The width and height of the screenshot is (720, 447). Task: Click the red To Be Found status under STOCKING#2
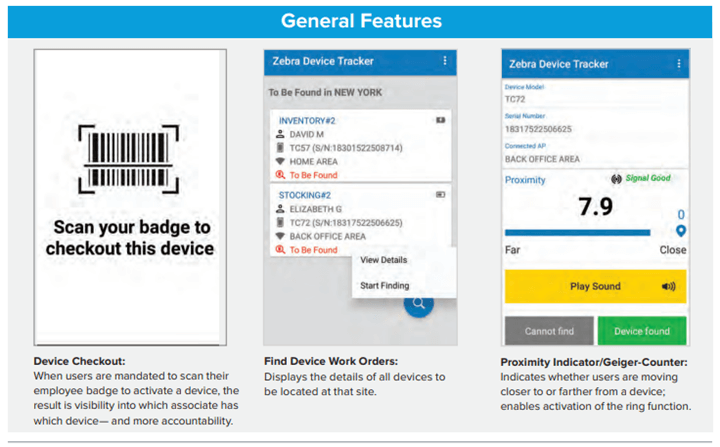click(x=314, y=250)
